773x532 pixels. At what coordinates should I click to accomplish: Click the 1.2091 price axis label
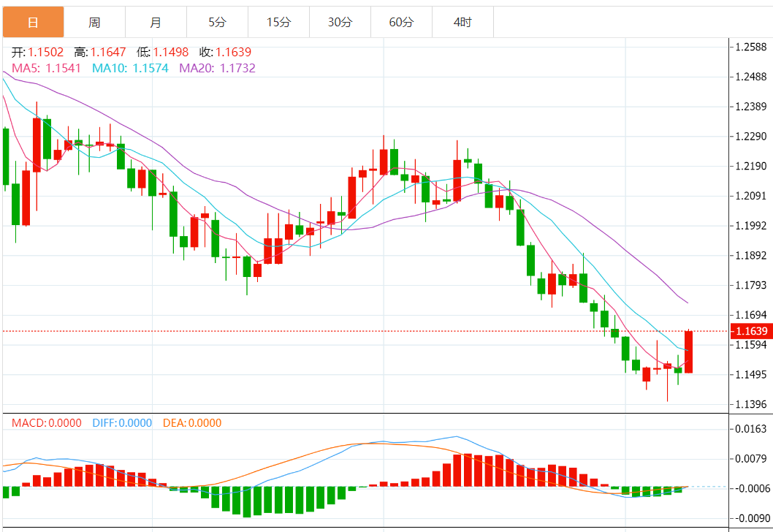pyautogui.click(x=751, y=197)
